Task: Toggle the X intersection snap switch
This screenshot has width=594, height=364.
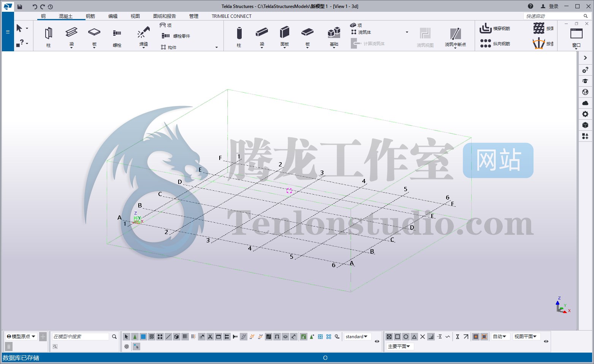Action: (x=423, y=337)
